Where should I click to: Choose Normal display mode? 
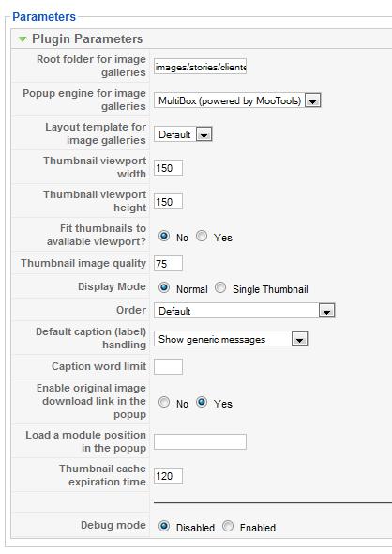164,287
